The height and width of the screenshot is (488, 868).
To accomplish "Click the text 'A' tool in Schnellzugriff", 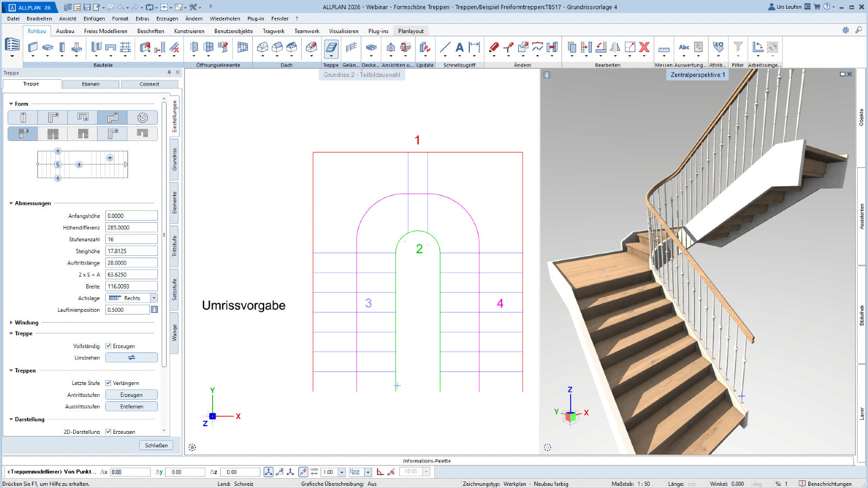I will (459, 48).
